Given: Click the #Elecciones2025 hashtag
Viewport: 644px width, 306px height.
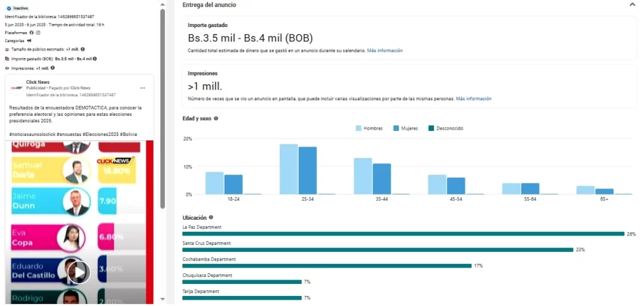Looking at the screenshot, I should pyautogui.click(x=100, y=134).
